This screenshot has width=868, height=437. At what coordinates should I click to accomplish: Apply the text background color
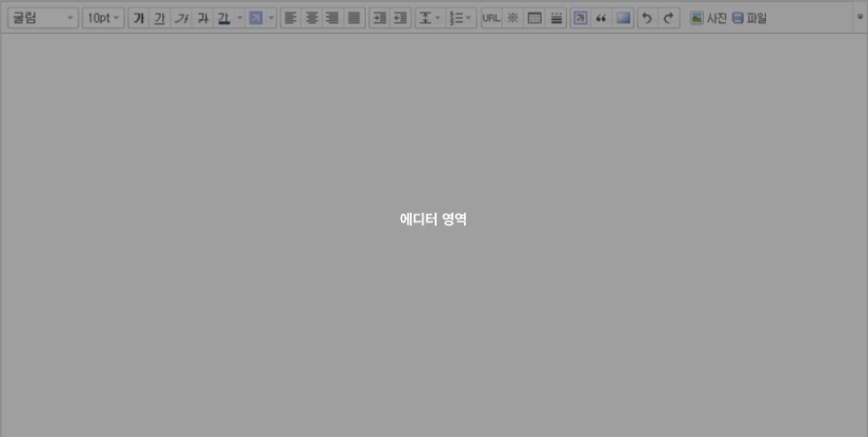click(x=255, y=17)
